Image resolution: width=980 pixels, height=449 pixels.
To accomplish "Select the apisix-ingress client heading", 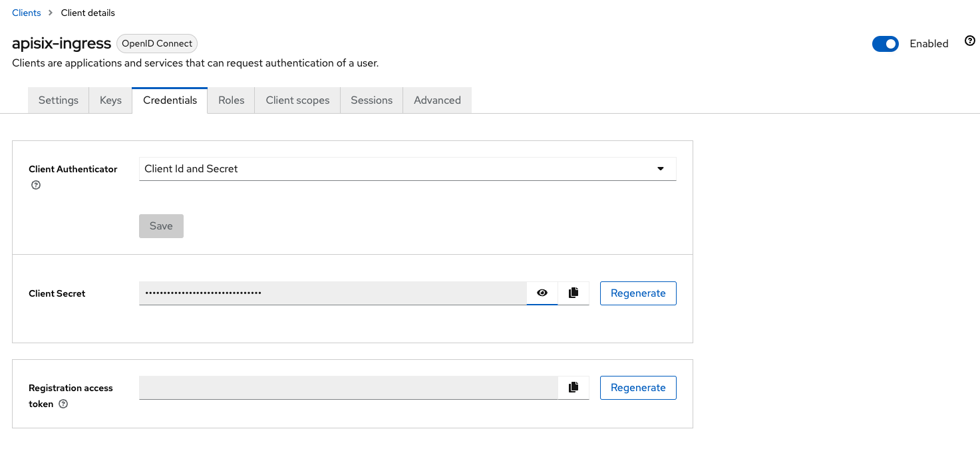I will (61, 43).
